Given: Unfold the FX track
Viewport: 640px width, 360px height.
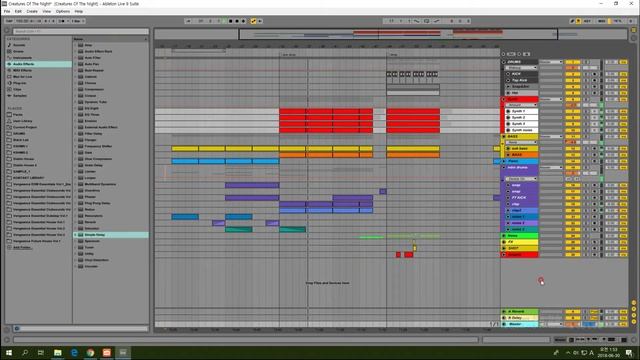Looking at the screenshot, I should [504, 242].
